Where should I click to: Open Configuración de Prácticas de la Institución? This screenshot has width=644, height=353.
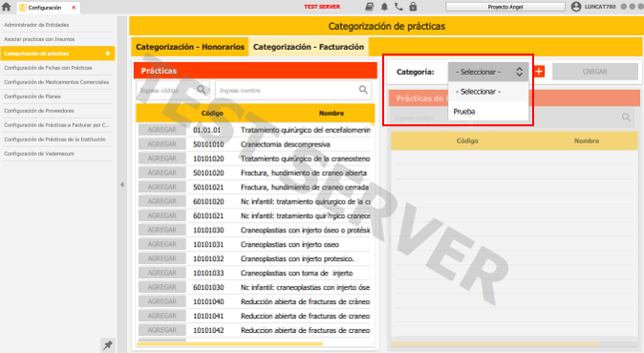point(55,139)
